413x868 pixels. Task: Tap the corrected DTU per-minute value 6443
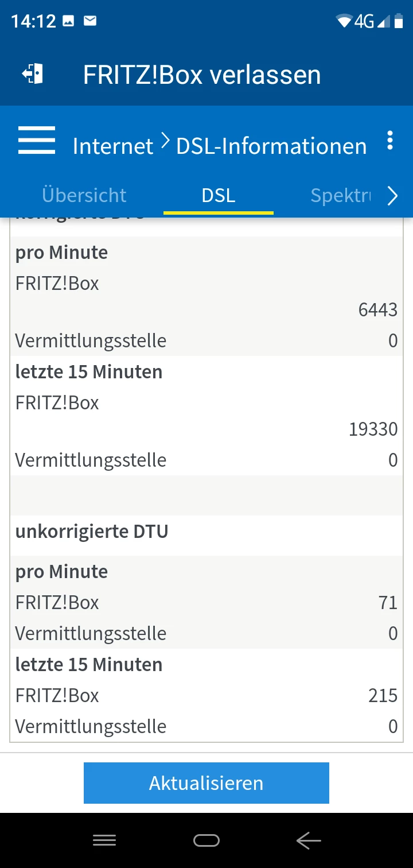(x=377, y=310)
